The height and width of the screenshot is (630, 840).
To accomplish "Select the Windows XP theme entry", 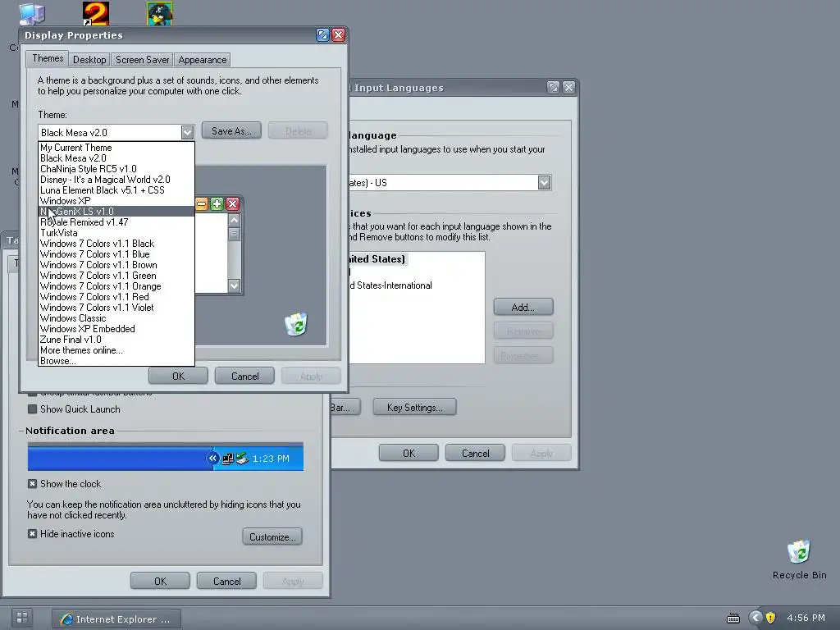I will 116,201.
